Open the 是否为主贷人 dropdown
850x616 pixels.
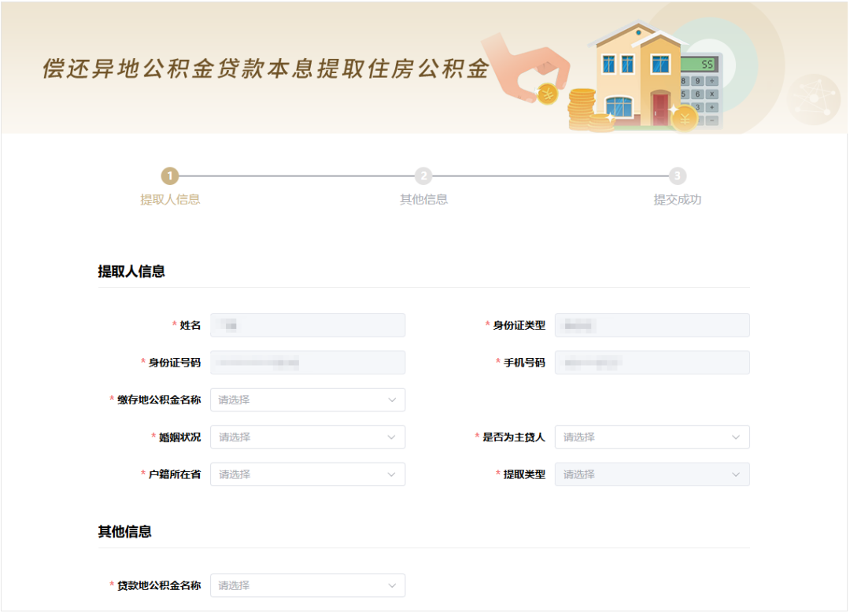[652, 437]
